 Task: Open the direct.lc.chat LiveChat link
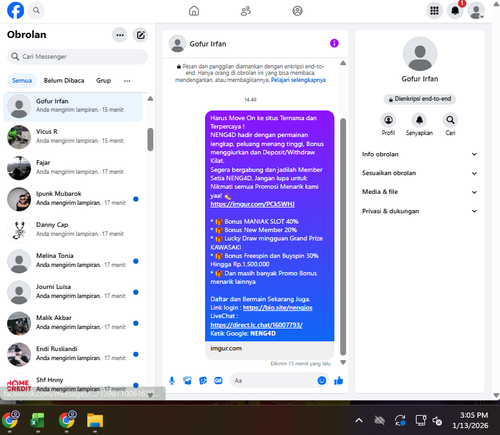(256, 325)
